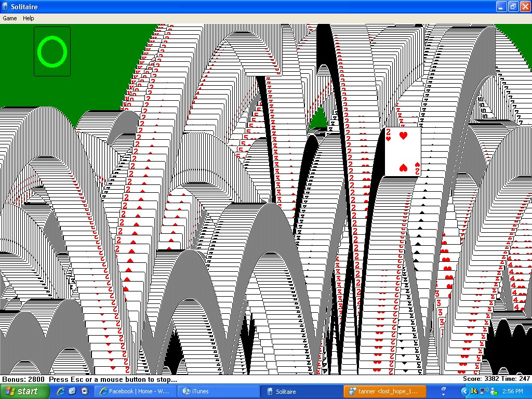Show hidden system tray icons
This screenshot has height=399, width=532.
464,392
